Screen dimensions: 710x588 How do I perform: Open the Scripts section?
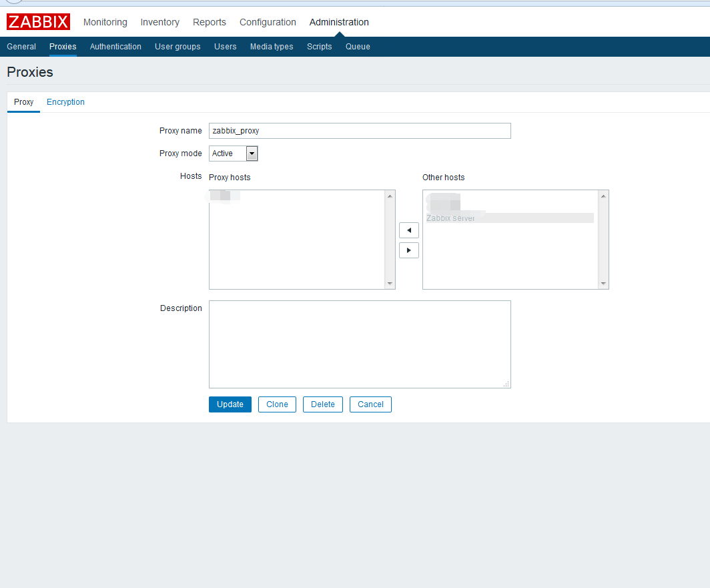pos(319,47)
